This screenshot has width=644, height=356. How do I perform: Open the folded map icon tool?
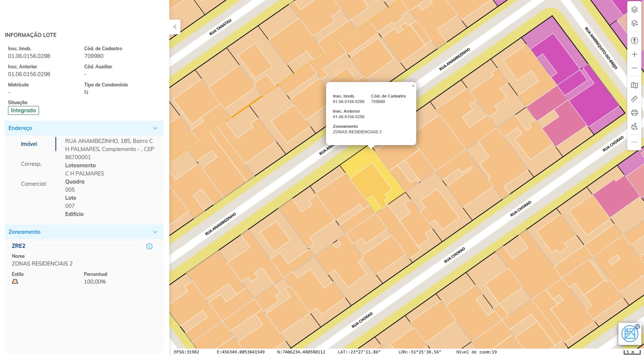(x=634, y=85)
